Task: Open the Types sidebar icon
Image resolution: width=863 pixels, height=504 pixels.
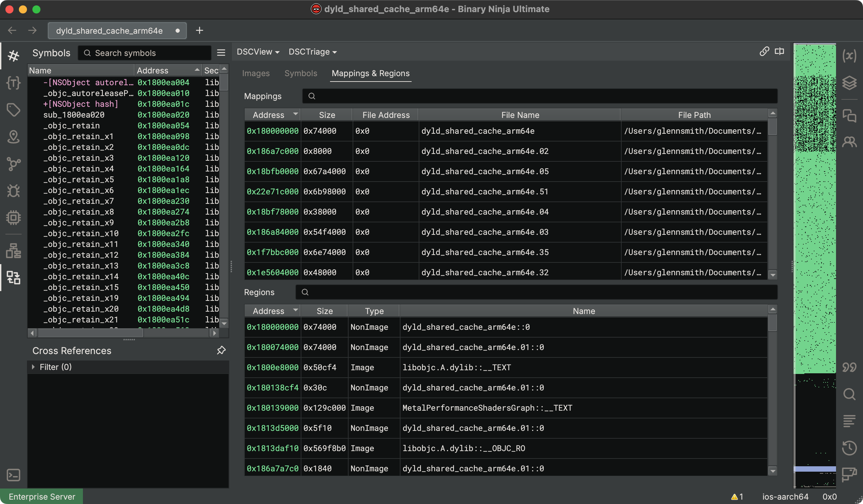Action: pyautogui.click(x=13, y=83)
